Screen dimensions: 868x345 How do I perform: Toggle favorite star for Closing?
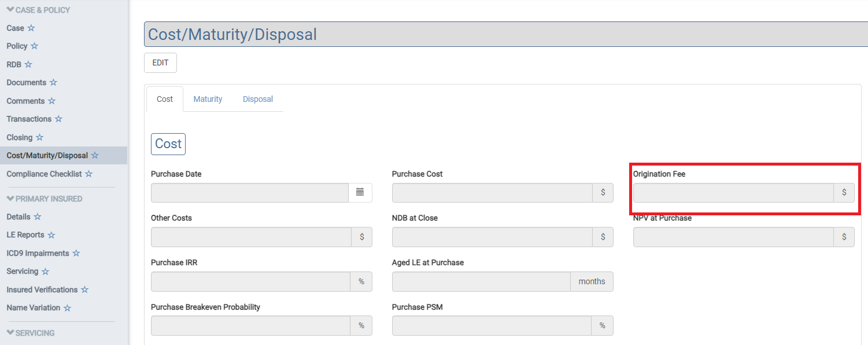pos(39,137)
